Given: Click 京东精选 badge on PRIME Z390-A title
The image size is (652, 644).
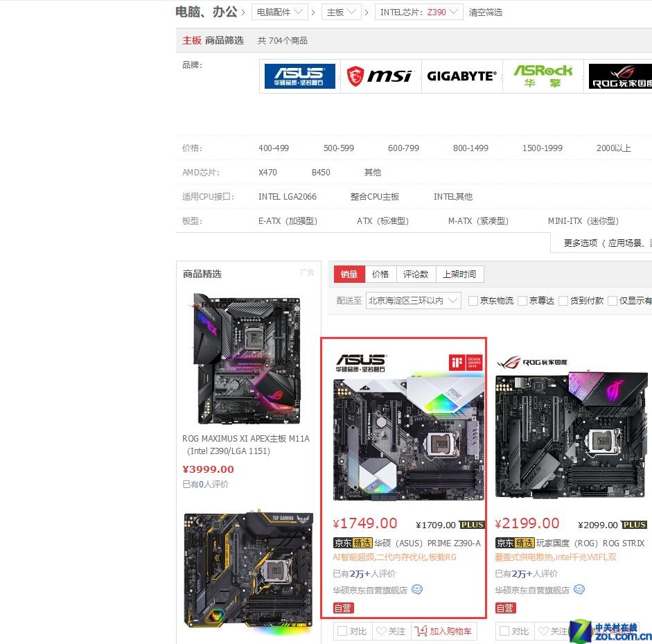Looking at the screenshot, I should pyautogui.click(x=353, y=543).
